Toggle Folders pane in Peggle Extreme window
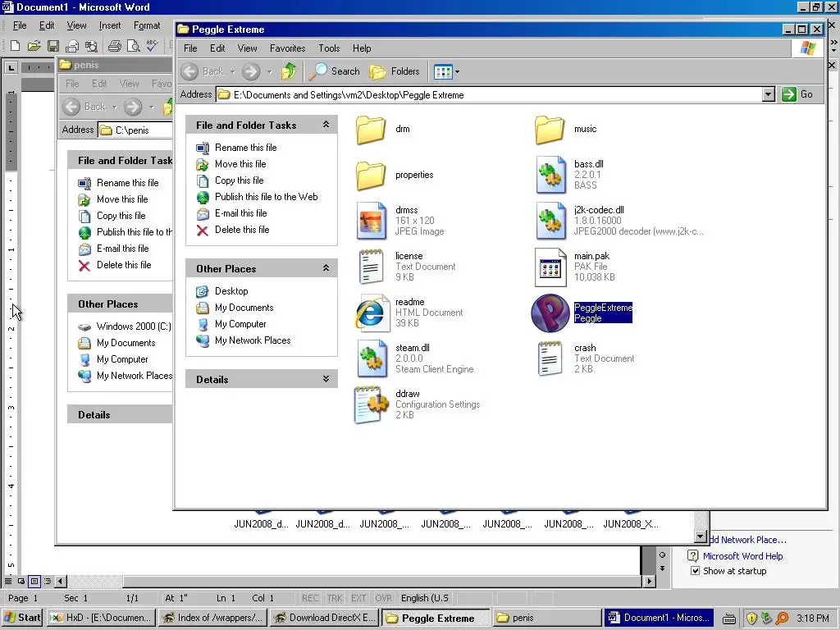Viewport: 840px width, 630px height. [x=395, y=71]
